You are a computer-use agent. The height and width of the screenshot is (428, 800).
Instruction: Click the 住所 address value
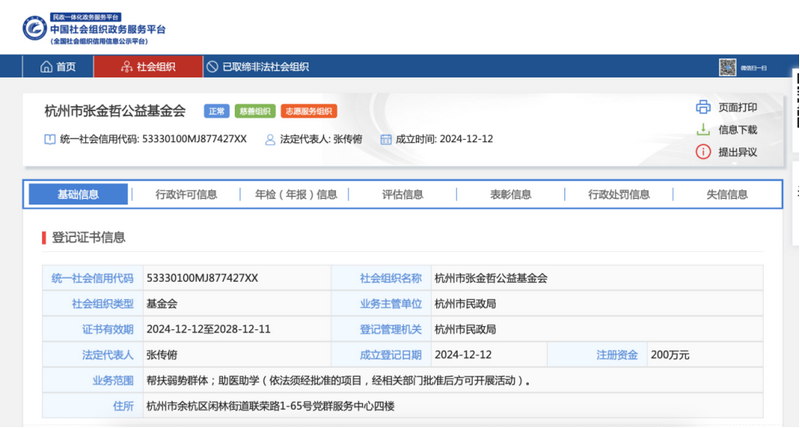(270, 406)
